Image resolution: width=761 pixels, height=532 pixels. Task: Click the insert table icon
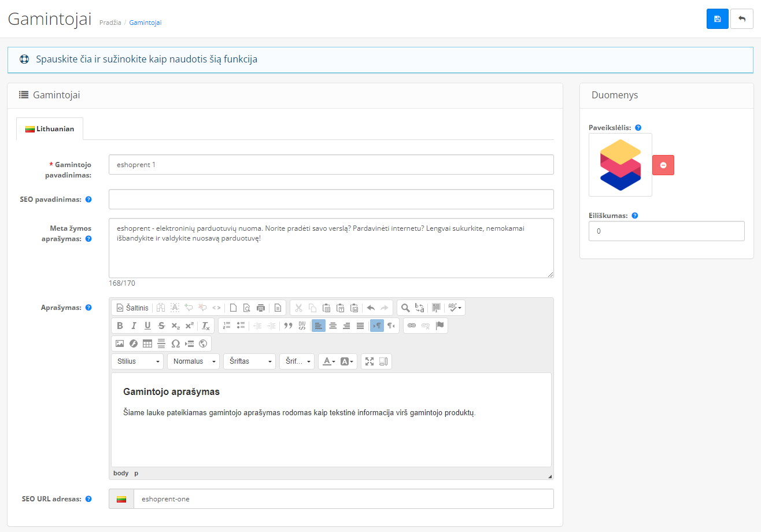pyautogui.click(x=147, y=343)
